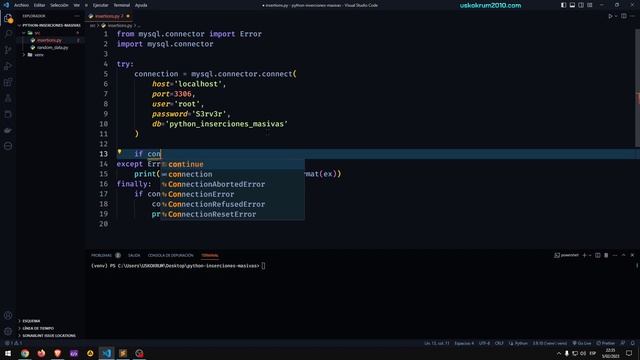Open the Explorer view in the activity bar

pyautogui.click(x=8, y=18)
